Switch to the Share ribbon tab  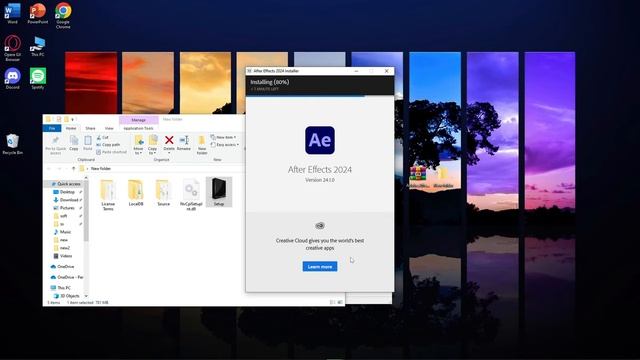click(x=90, y=128)
